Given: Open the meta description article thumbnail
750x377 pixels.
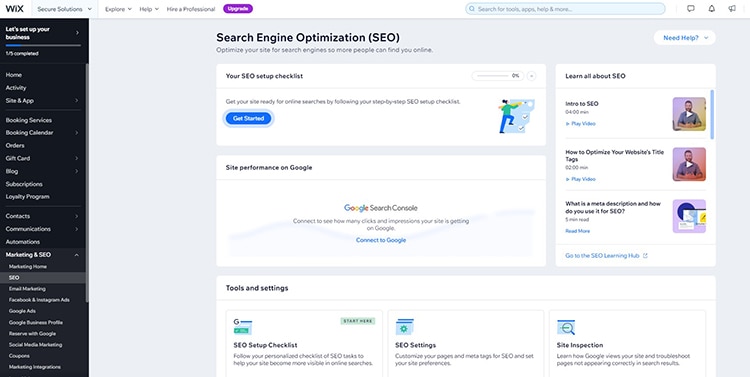Looking at the screenshot, I should click(x=689, y=216).
